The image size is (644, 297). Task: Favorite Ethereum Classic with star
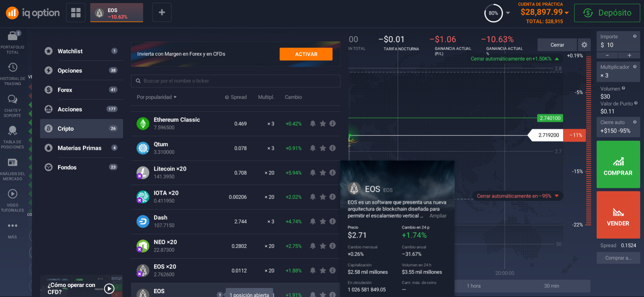pos(323,124)
